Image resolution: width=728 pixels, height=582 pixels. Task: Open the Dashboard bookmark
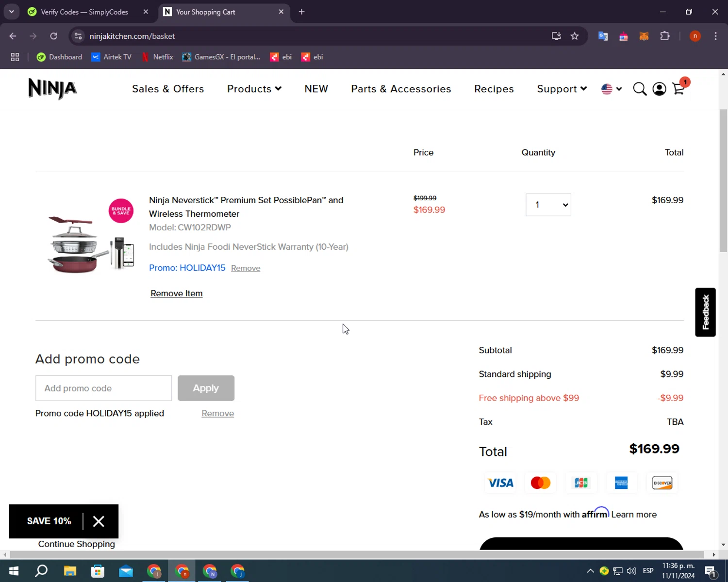[59, 57]
